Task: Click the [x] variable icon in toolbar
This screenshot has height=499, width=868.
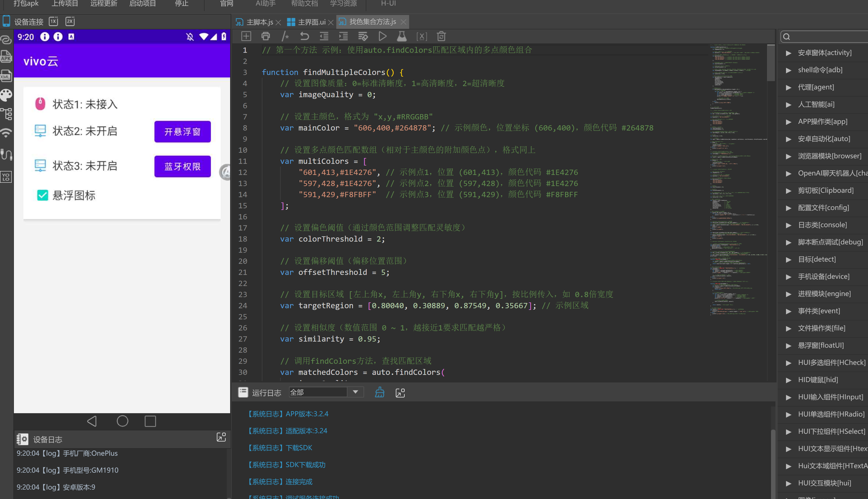Action: pos(421,36)
